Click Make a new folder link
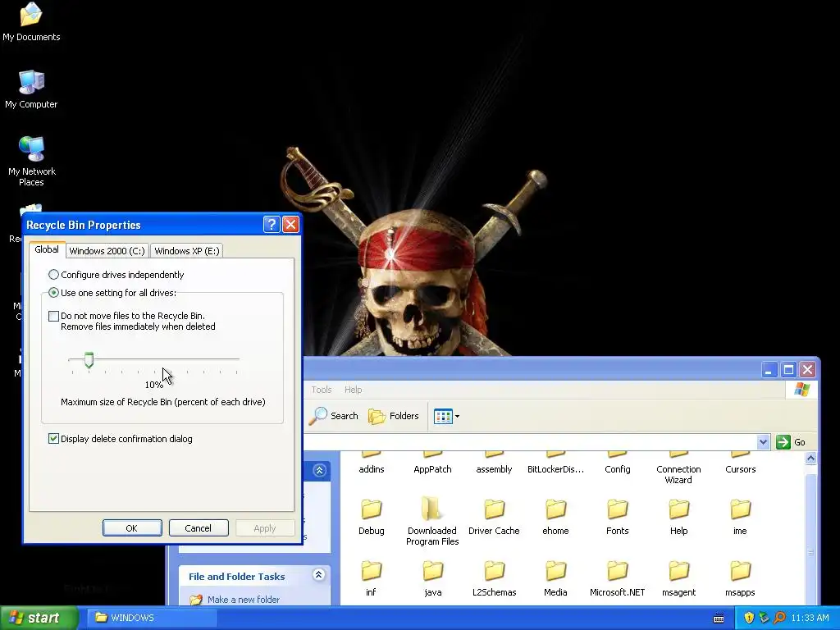The width and height of the screenshot is (840, 630). [243, 600]
